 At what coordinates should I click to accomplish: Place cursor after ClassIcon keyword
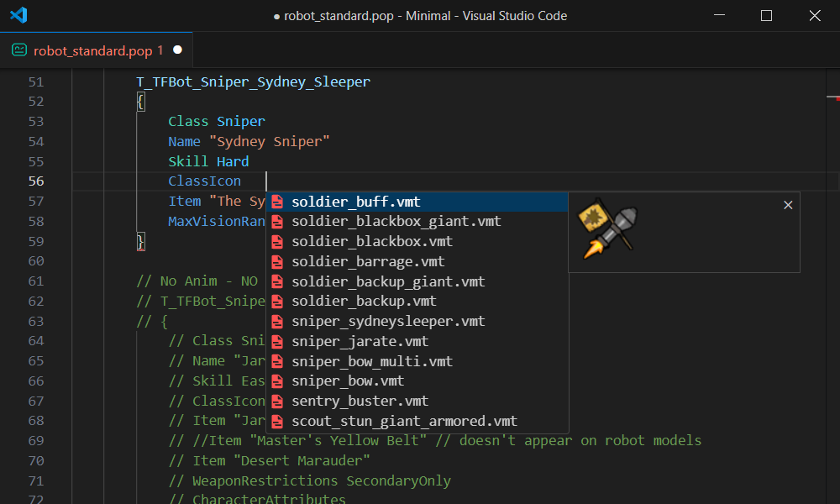coord(243,181)
